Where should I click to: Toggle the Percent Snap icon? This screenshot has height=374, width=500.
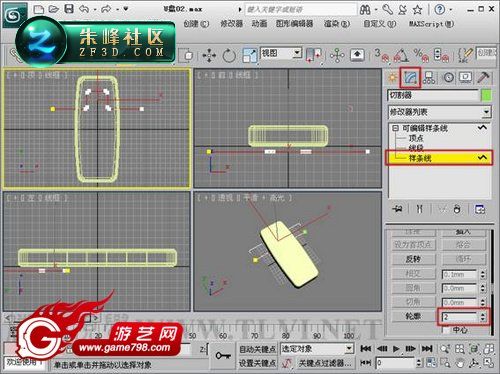point(421,55)
